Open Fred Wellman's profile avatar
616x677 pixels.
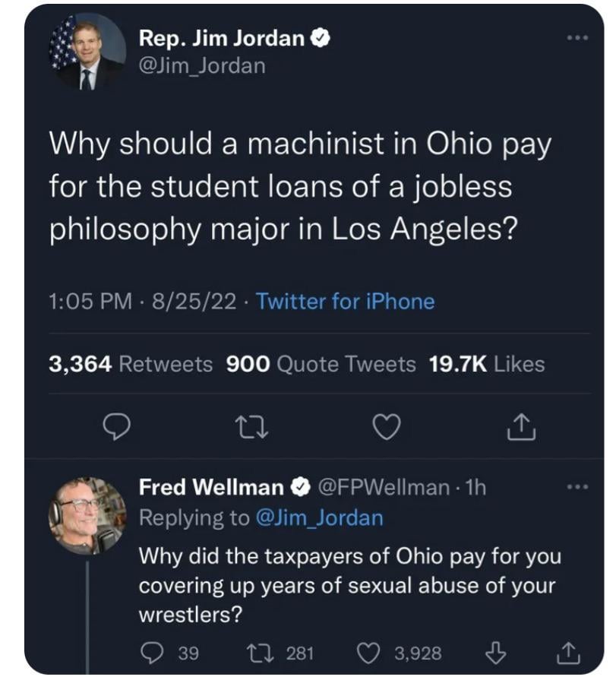pos(87,515)
